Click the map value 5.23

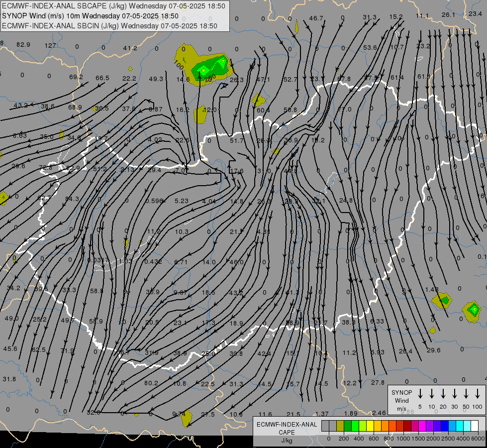tap(182, 201)
